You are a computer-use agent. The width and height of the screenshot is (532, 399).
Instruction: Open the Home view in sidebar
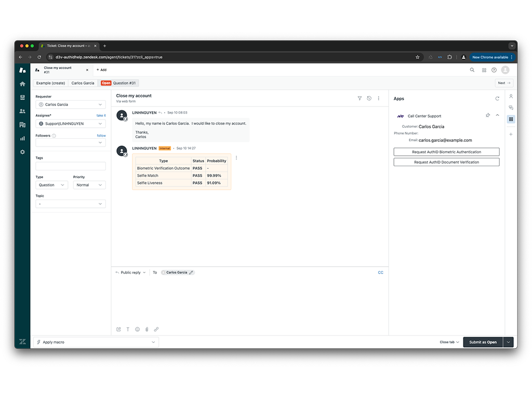tap(22, 84)
